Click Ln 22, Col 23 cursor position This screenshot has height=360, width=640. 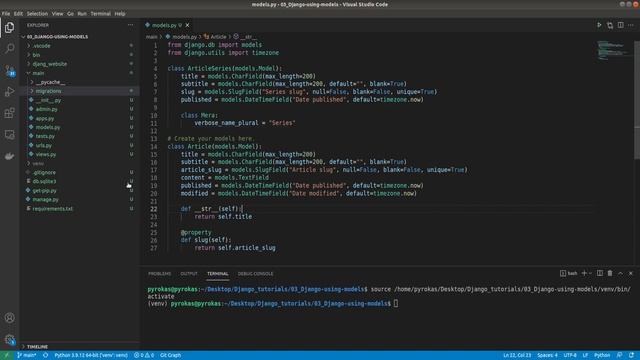click(x=517, y=356)
